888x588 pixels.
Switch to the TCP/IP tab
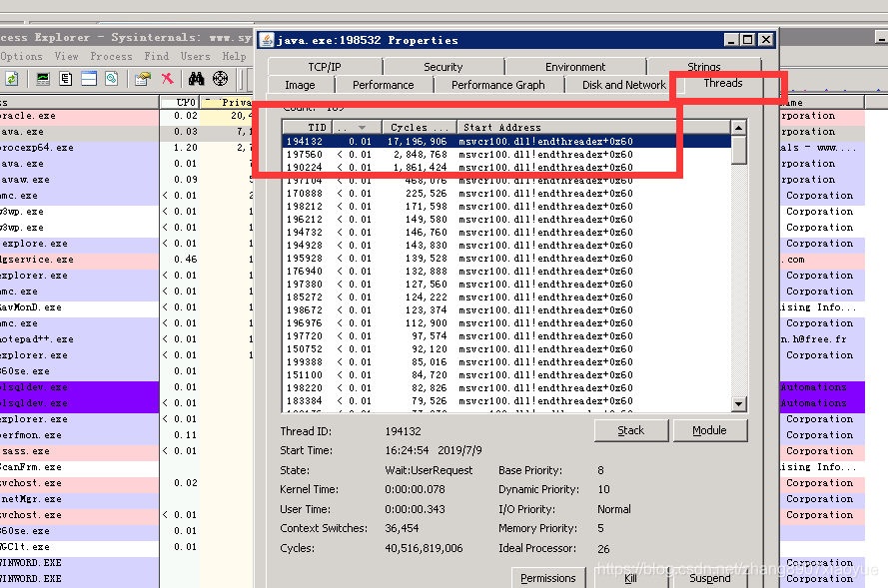tap(325, 67)
